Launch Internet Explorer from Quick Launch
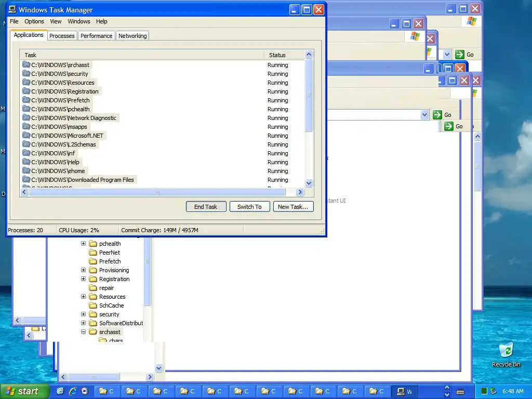Screen dimensions: 532x399 tap(72, 391)
